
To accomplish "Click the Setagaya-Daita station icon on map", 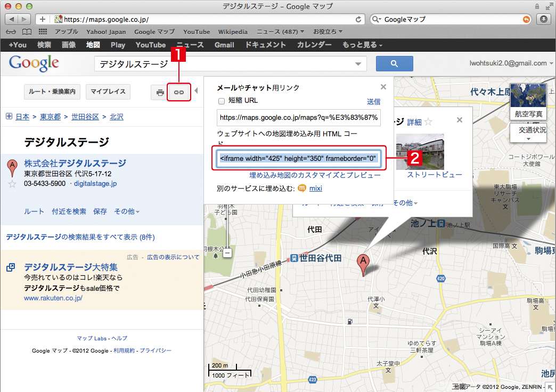I will click(x=294, y=258).
